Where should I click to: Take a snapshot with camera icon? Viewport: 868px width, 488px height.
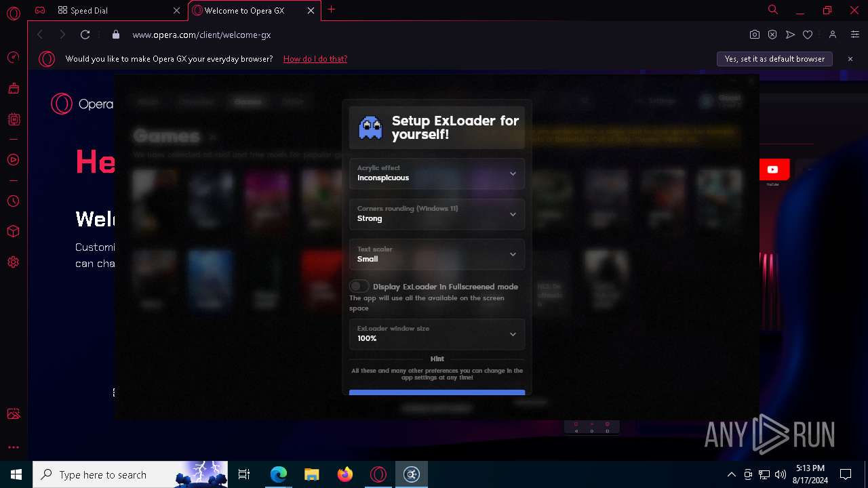tap(755, 35)
